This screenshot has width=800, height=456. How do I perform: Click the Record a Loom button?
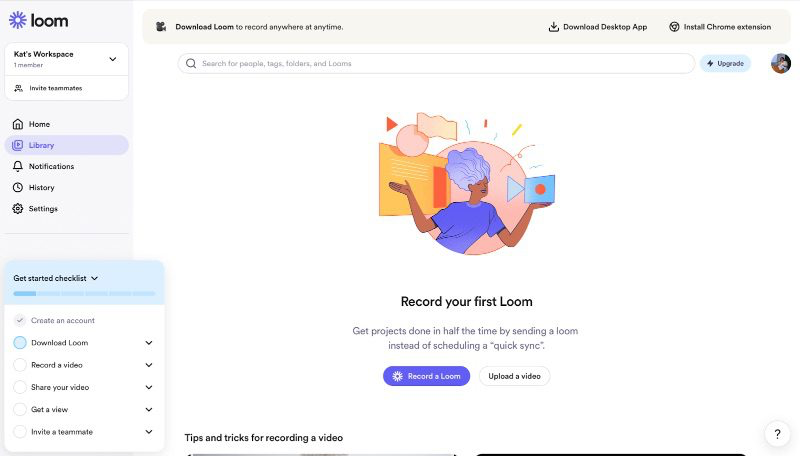[427, 376]
